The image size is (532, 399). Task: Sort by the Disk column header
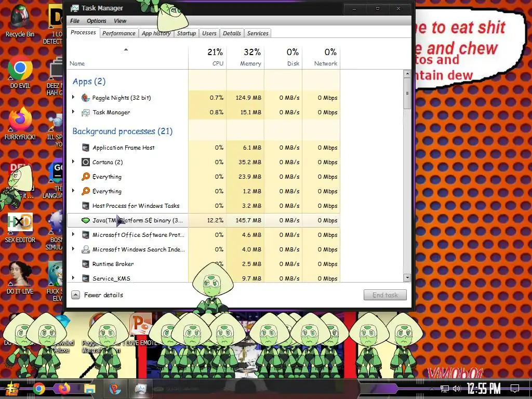point(283,57)
